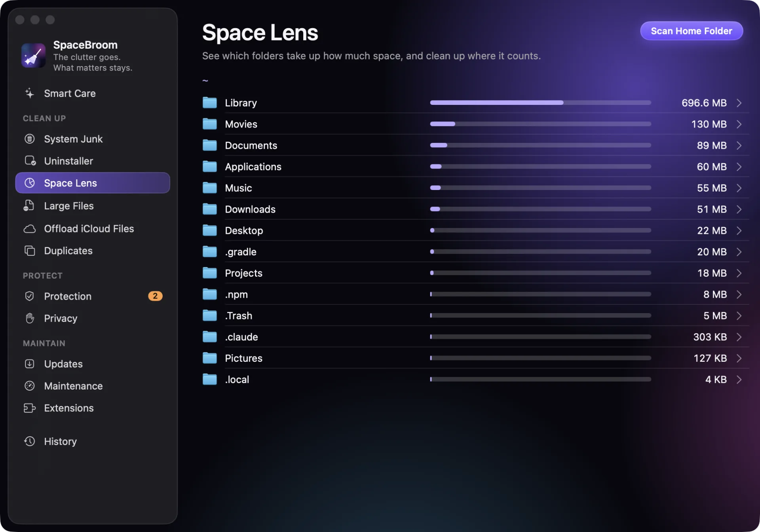
Task: Click the Smart Care sparkle icon
Action: (x=30, y=93)
